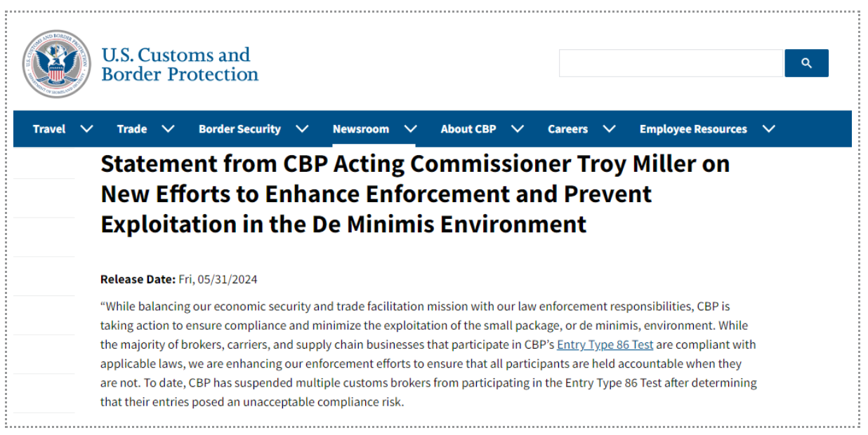Click the U.S. Customs and Border Protection title
The height and width of the screenshot is (435, 868).
point(180,64)
